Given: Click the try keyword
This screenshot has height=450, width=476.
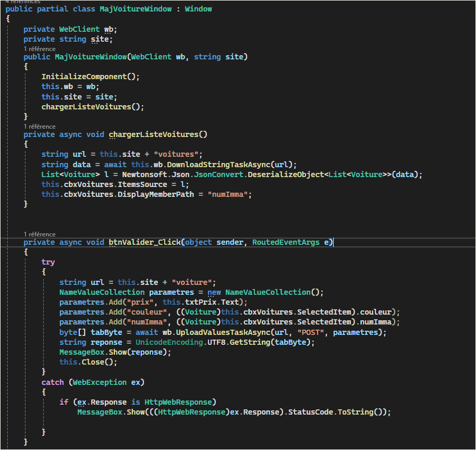Looking at the screenshot, I should click(x=48, y=262).
